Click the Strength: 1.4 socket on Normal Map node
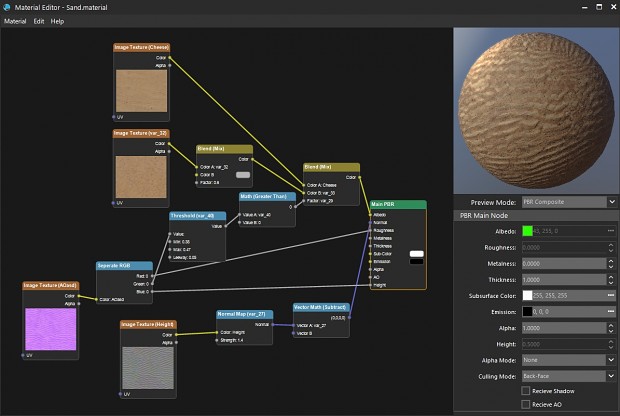 point(217,340)
